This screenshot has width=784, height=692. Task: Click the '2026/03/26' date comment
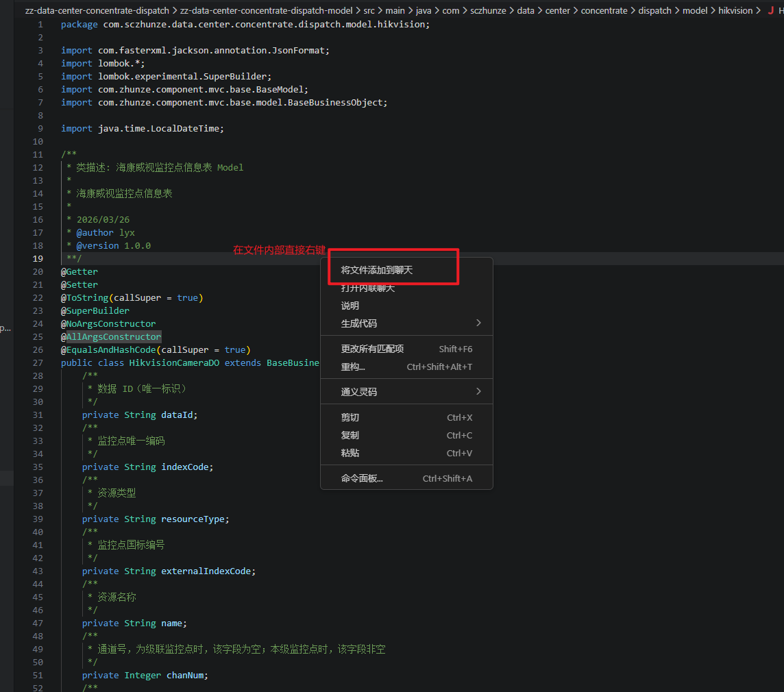click(103, 219)
